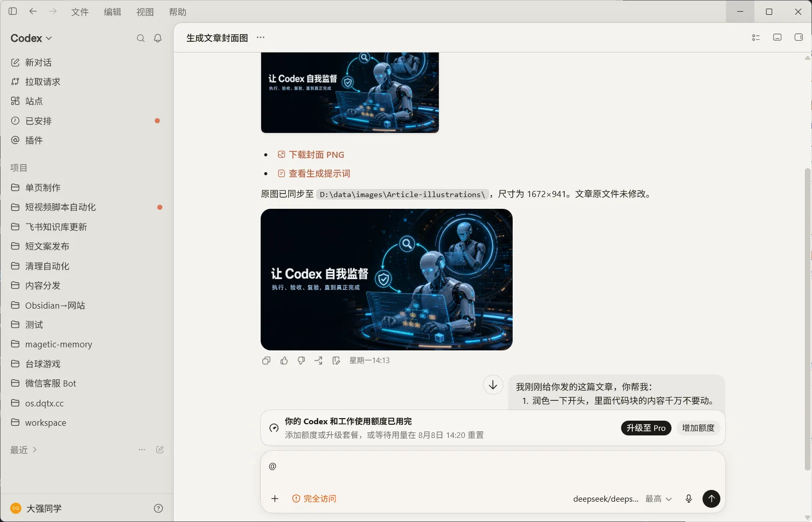Open the task list icon in header

[756, 37]
